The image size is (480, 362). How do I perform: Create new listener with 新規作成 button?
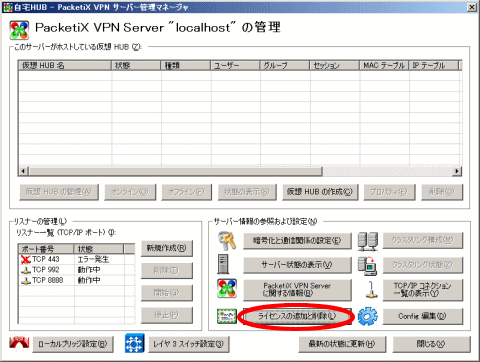click(x=167, y=248)
